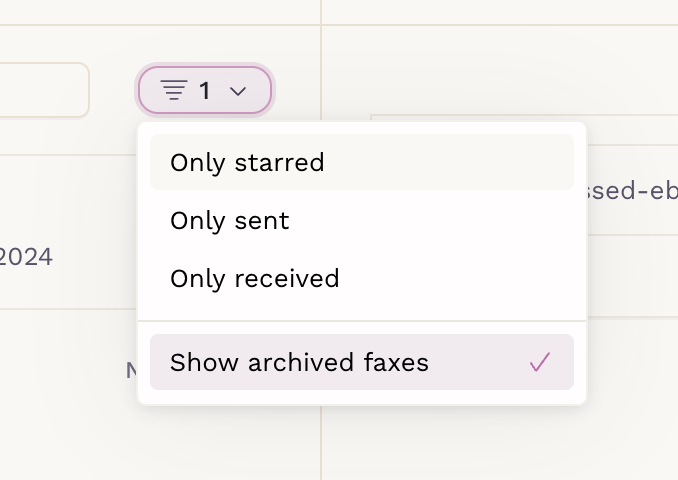Click the empty header area above search field
678x480 pixels.
tap(160, 12)
